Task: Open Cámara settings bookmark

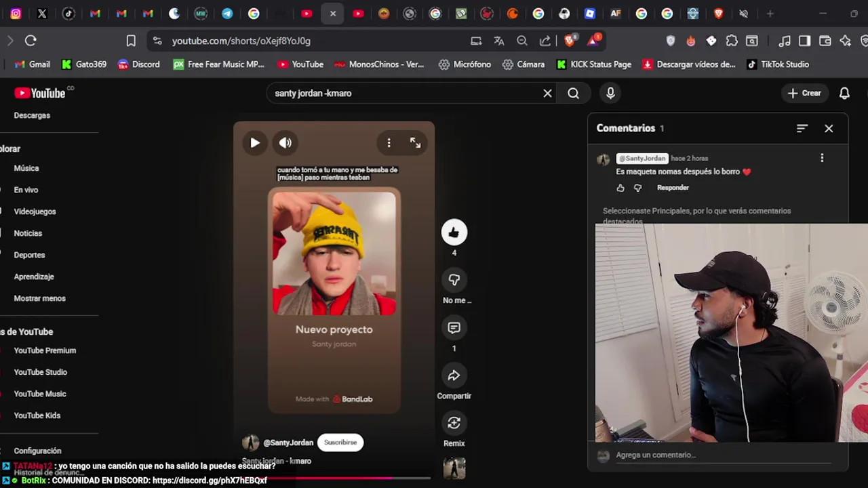Action: [523, 64]
